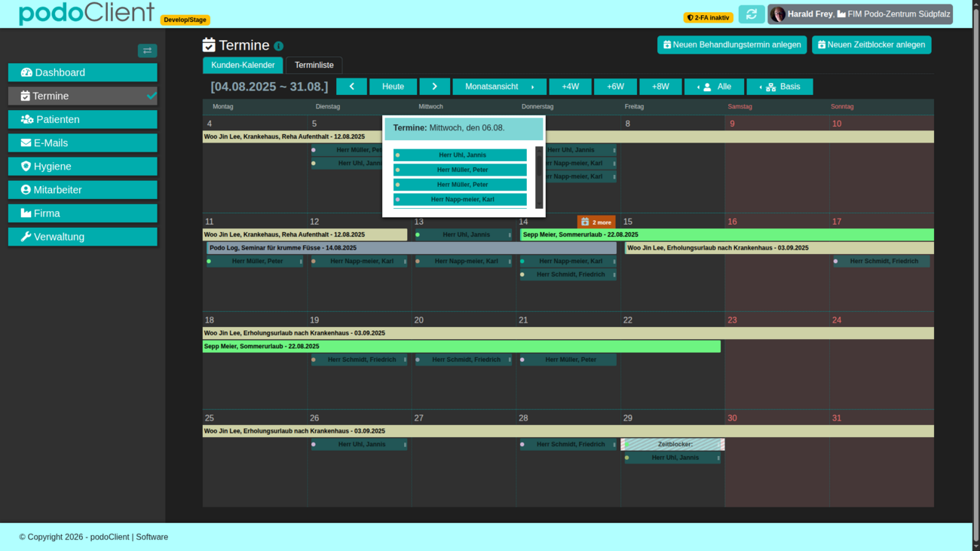Toggle the +6W range button
This screenshot has width=980, height=551.
pos(615,87)
